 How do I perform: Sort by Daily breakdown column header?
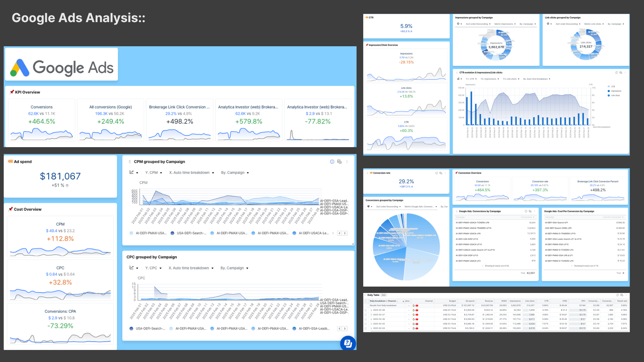coord(383,301)
